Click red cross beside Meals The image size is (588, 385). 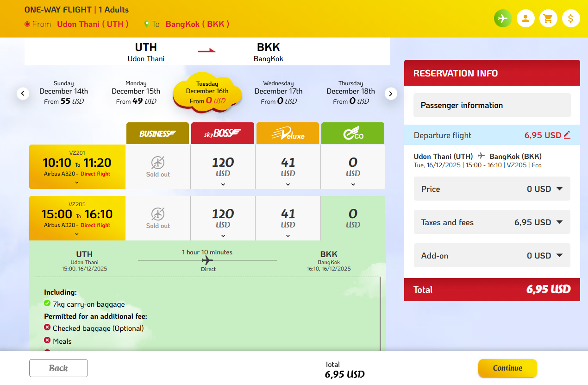[47, 341]
